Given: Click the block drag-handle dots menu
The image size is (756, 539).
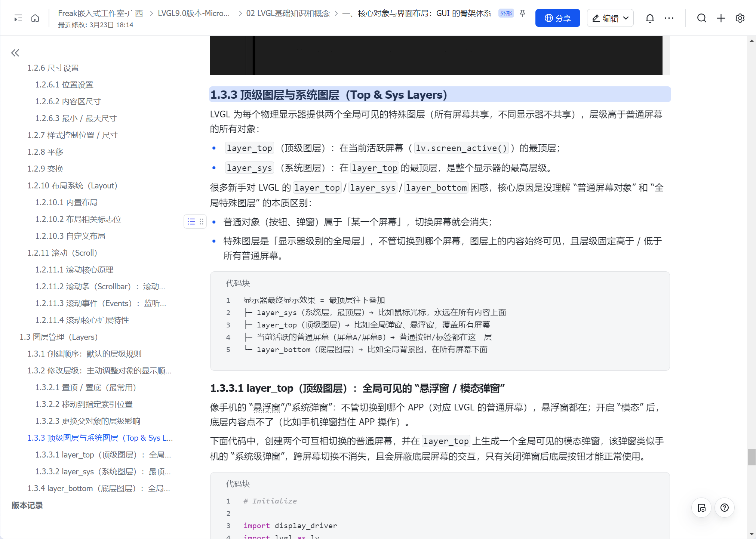Looking at the screenshot, I should 202,222.
